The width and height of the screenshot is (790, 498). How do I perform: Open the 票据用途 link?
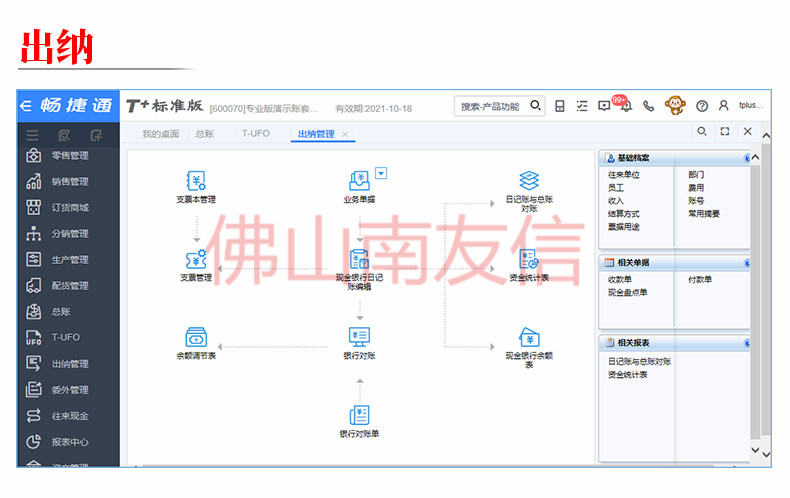coord(623,227)
